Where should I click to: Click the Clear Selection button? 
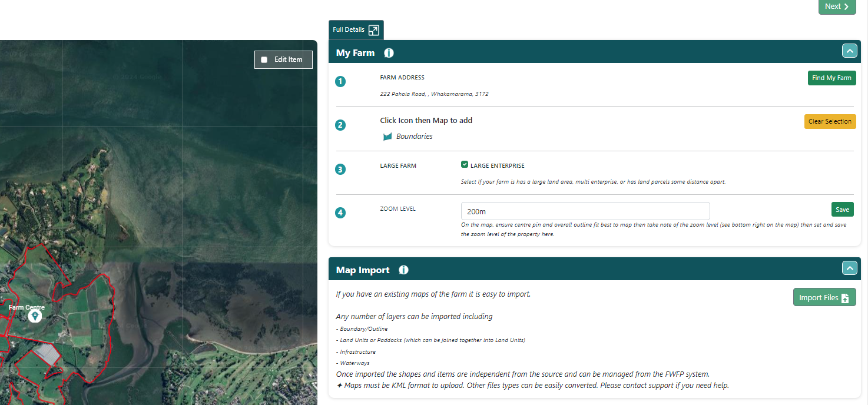click(830, 121)
